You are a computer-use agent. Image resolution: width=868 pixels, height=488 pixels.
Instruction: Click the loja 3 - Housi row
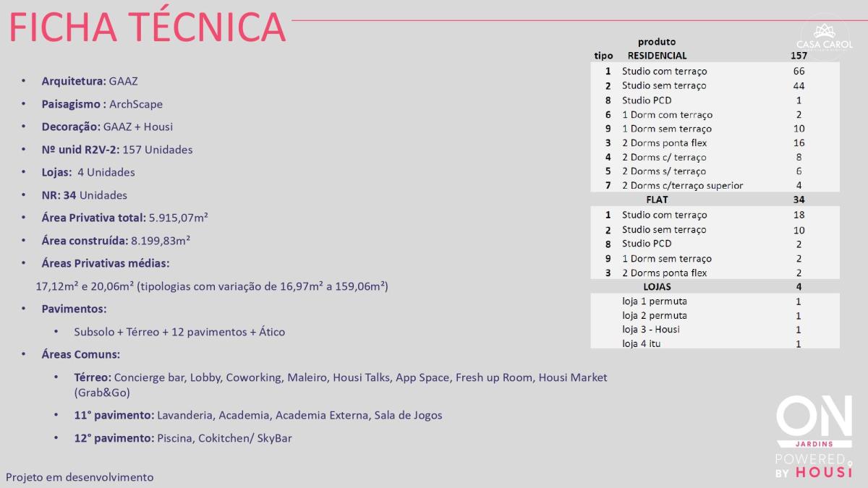[715, 329]
